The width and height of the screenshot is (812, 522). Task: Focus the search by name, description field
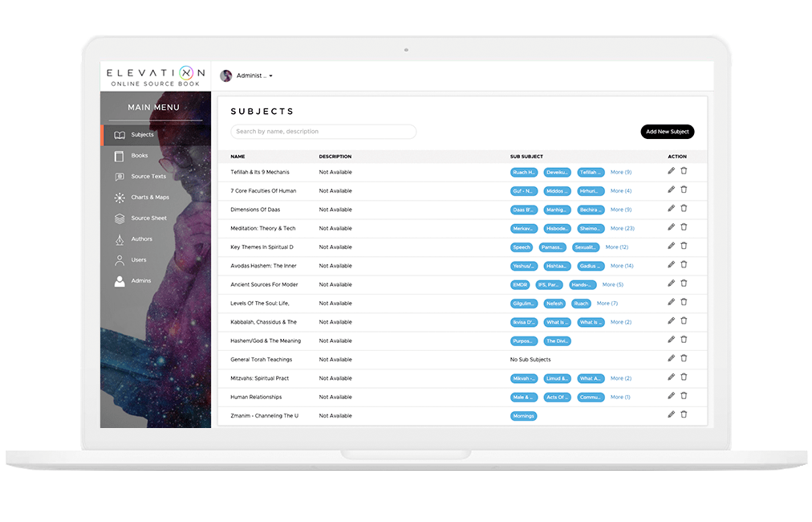[323, 132]
